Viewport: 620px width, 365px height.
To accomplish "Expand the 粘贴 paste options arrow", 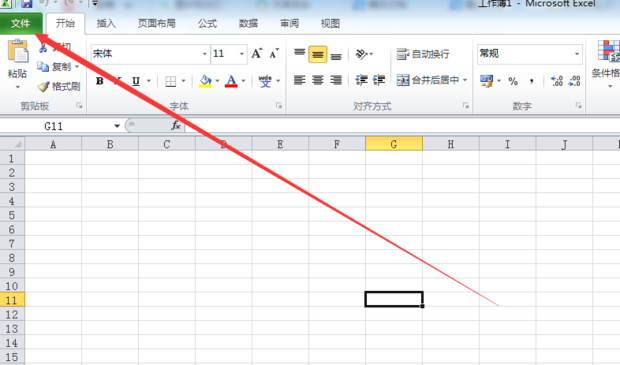I will click(x=17, y=87).
